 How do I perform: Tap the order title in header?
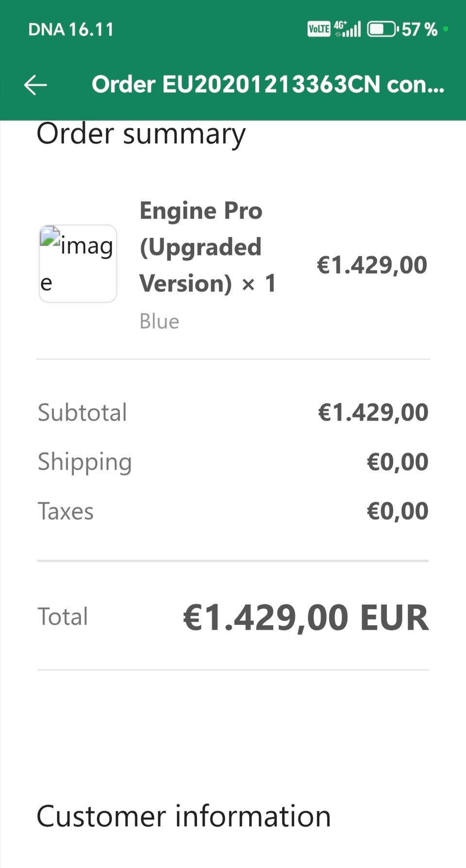(267, 84)
